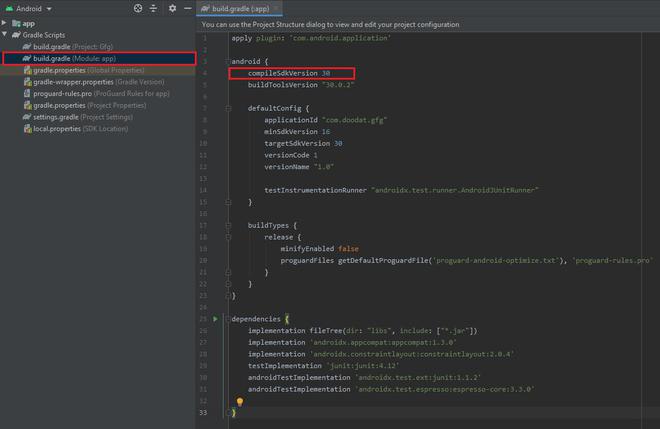This screenshot has height=429, width=660.
Task: Fold the defaultConfig block in gutter
Action: 228,109
